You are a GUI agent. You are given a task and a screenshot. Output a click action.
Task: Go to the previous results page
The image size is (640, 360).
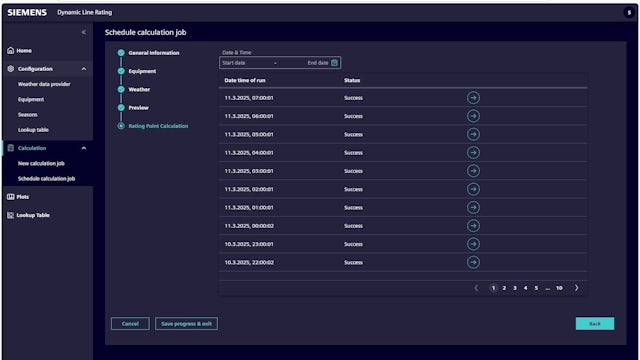(476, 288)
